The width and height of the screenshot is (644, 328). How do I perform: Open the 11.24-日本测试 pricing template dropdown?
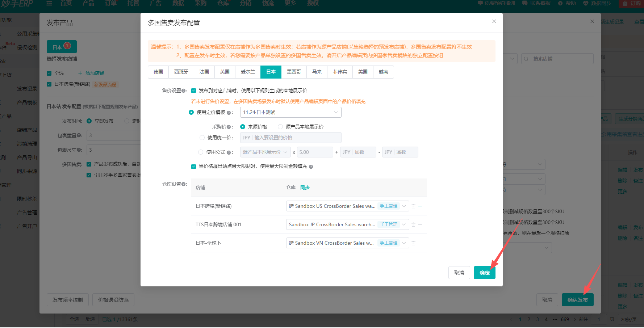pos(290,113)
